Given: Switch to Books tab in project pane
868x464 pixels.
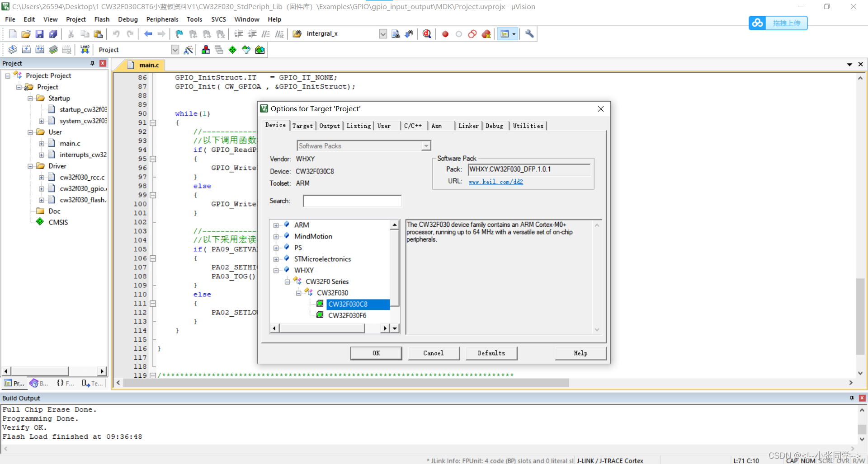Looking at the screenshot, I should click(x=39, y=383).
